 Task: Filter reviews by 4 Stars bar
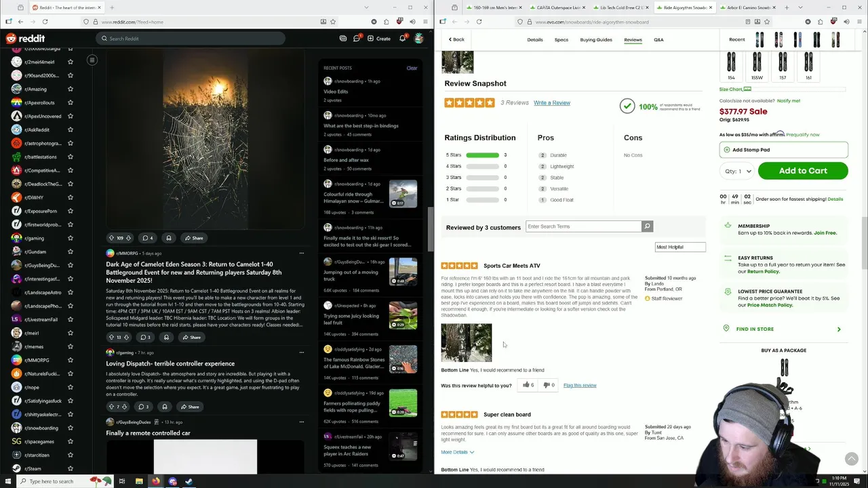[x=482, y=166]
